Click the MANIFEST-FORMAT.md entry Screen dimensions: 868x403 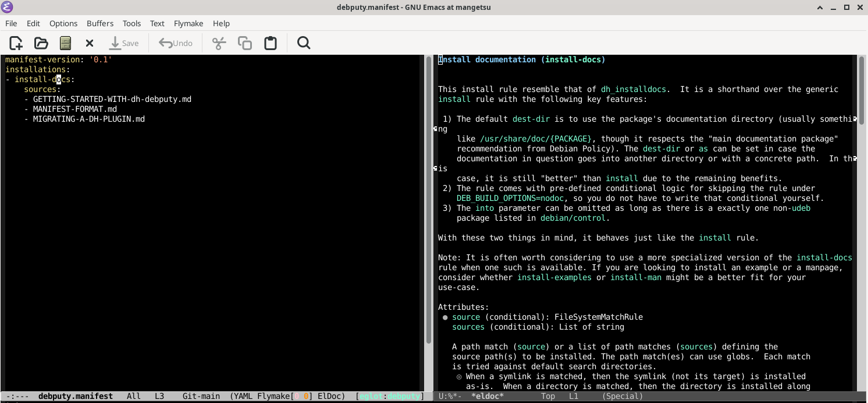pos(75,109)
